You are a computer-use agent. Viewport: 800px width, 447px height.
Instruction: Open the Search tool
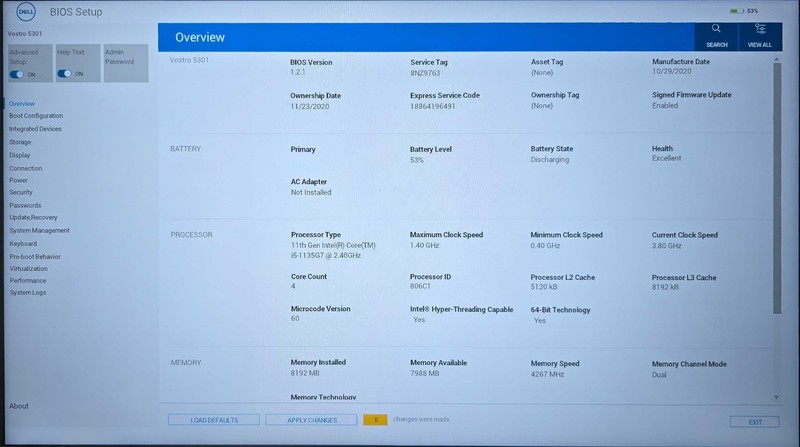(x=716, y=36)
